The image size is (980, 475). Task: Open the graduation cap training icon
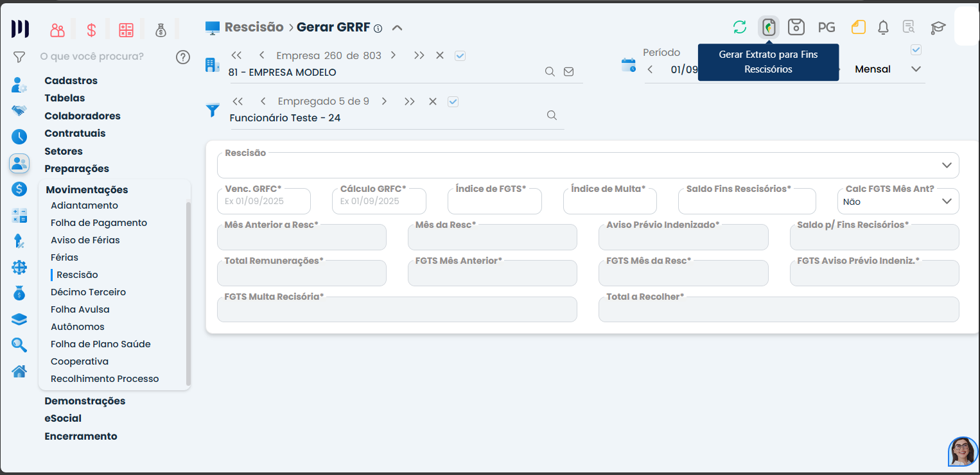click(938, 28)
